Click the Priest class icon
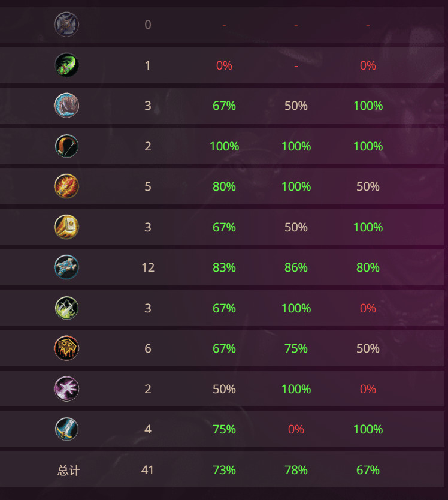Viewport: 448px width, 500px height. click(x=66, y=267)
